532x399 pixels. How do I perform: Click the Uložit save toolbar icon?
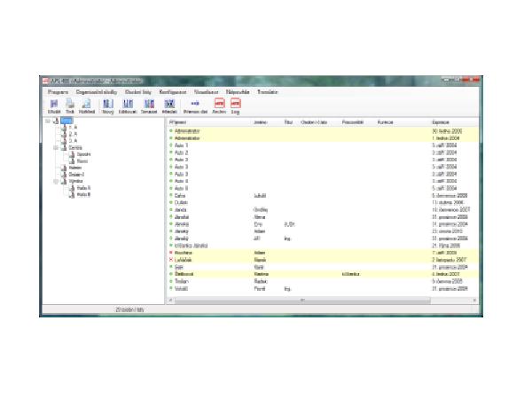[54, 103]
